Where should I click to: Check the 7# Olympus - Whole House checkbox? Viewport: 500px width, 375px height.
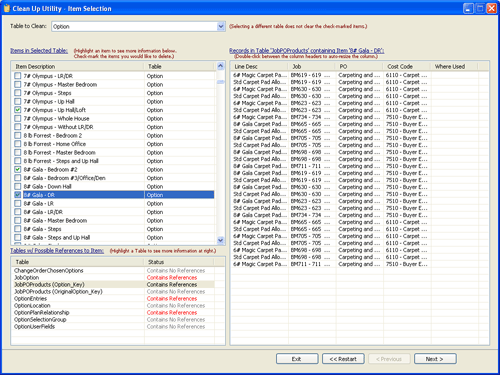pos(18,119)
